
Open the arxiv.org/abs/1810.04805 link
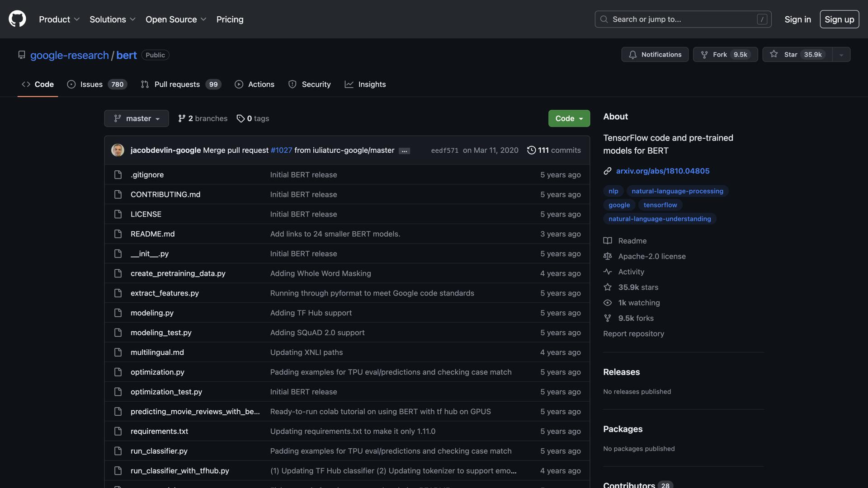click(662, 171)
